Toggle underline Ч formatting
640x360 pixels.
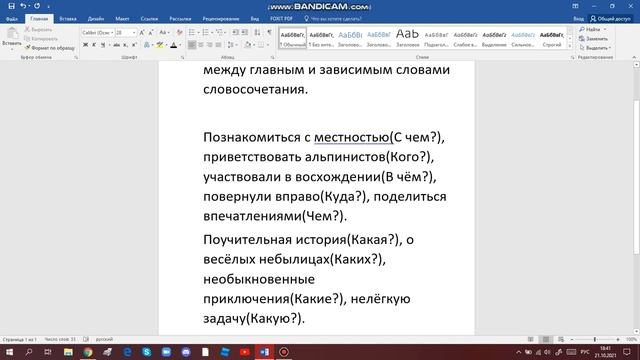(103, 45)
